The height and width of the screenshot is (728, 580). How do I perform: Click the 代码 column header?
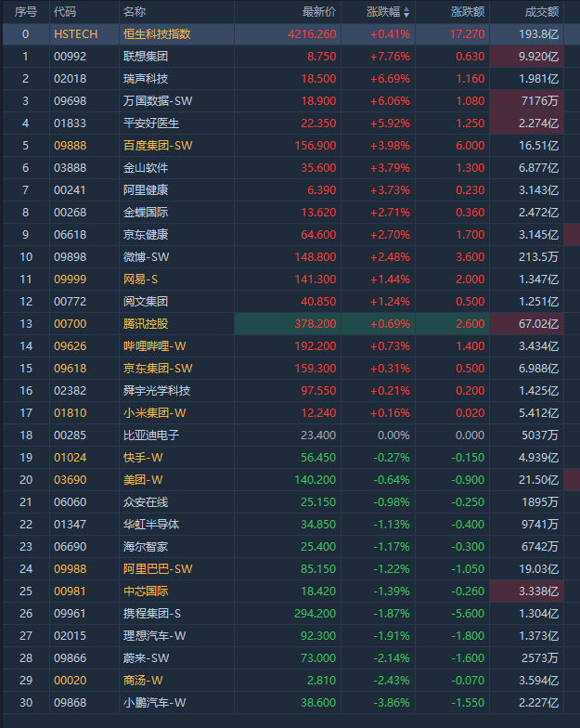point(65,12)
